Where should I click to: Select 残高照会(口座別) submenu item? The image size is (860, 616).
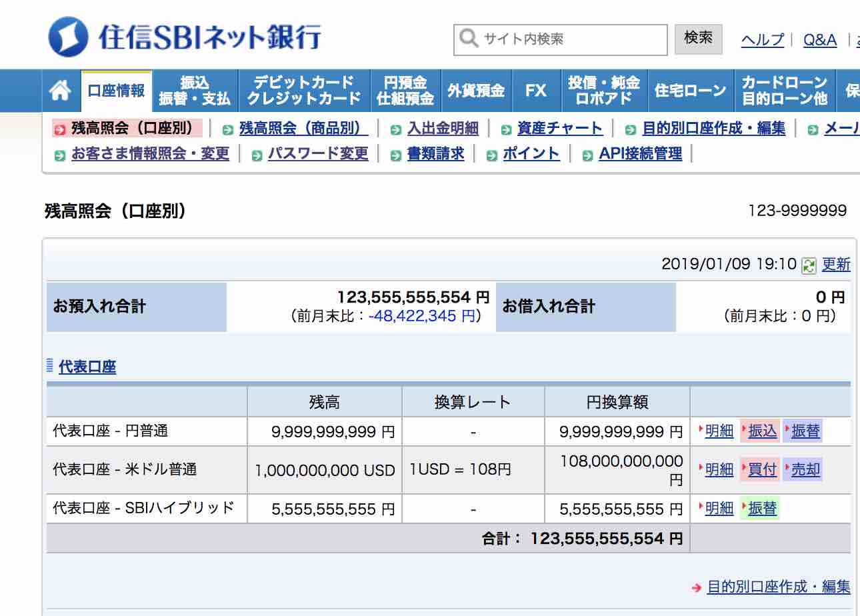(127, 128)
